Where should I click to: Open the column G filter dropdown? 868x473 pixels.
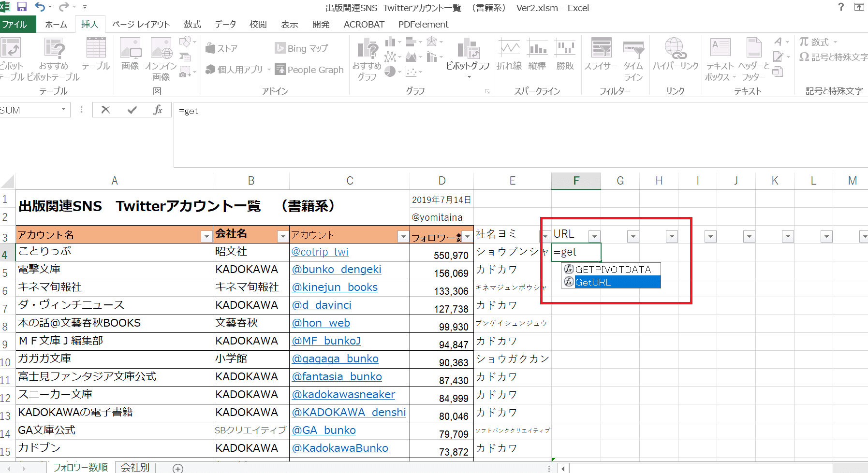[x=633, y=236]
